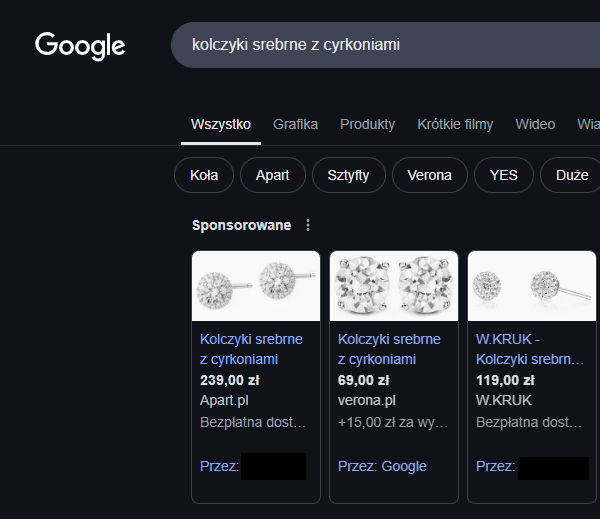Go to the Krótkie filmy tab

[x=455, y=124]
